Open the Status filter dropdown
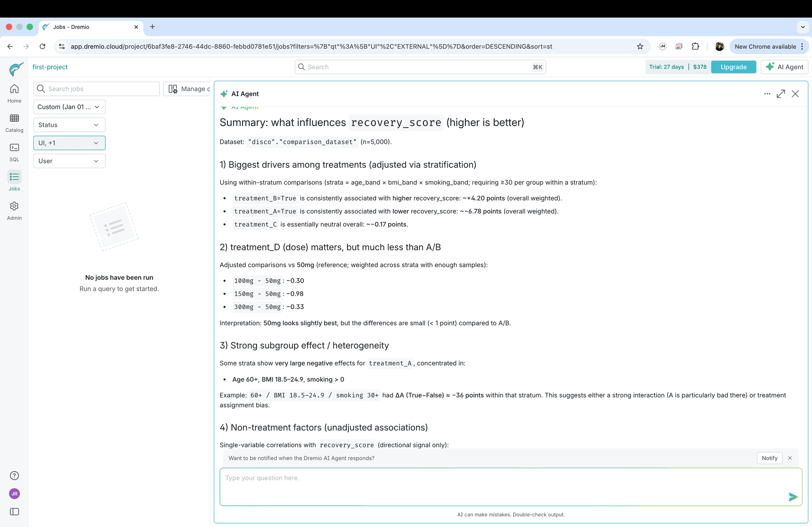 click(x=69, y=125)
